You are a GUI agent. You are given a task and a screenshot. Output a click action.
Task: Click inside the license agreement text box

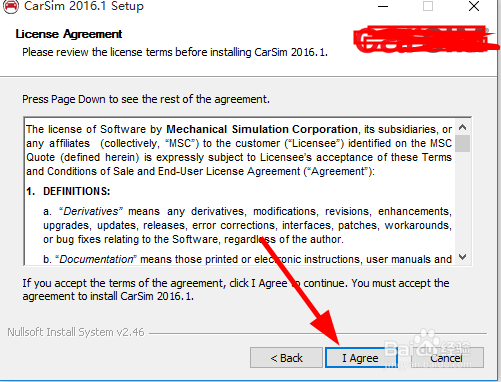pos(239,191)
